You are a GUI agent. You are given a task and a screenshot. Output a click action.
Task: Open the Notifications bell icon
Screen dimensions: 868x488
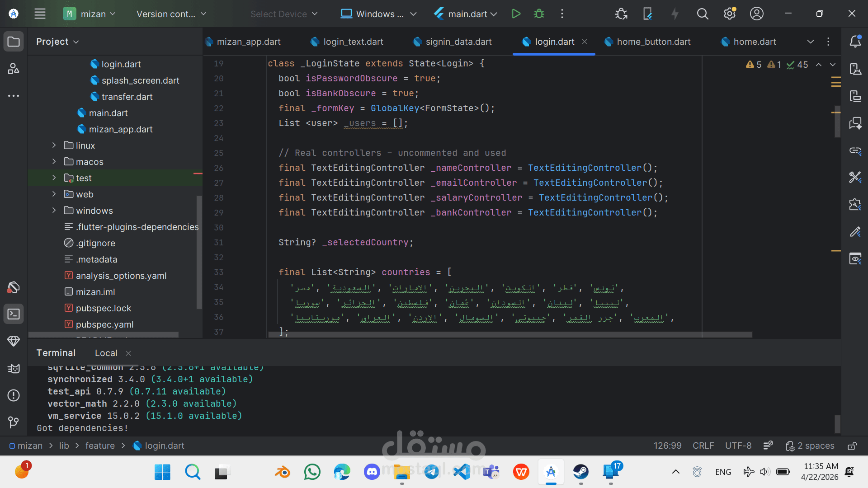point(855,42)
